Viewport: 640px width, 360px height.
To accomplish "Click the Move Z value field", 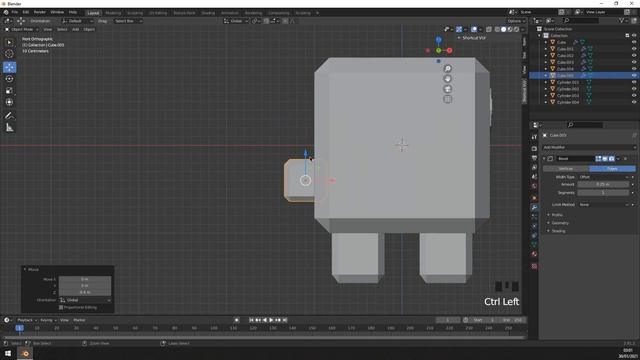I will (84, 292).
